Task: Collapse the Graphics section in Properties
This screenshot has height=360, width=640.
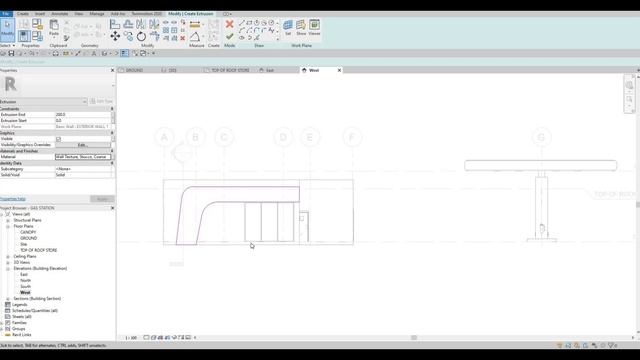Action: click(112, 133)
